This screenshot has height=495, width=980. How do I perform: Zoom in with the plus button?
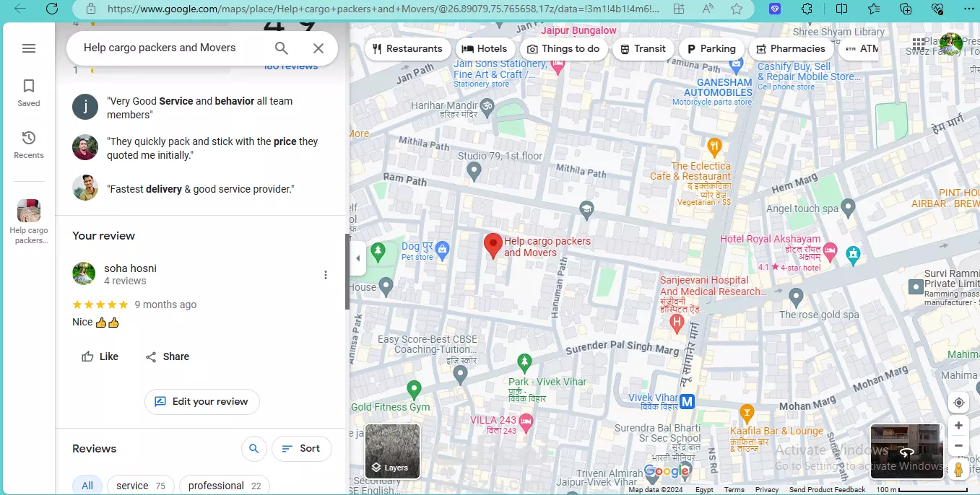[958, 426]
